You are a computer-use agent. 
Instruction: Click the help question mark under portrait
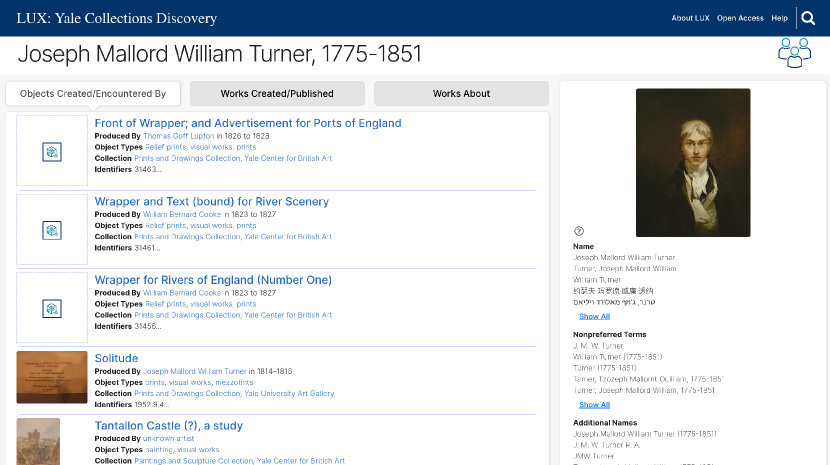coord(579,231)
